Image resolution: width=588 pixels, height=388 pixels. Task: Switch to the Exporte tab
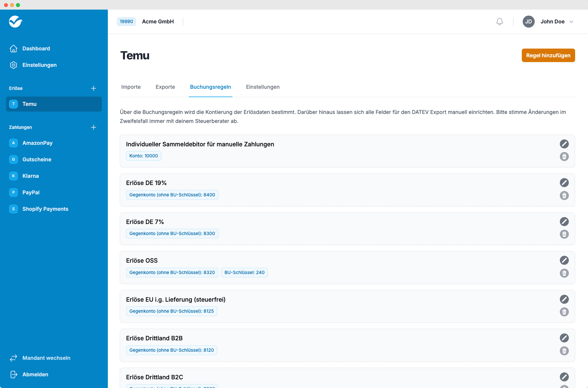[x=165, y=87]
